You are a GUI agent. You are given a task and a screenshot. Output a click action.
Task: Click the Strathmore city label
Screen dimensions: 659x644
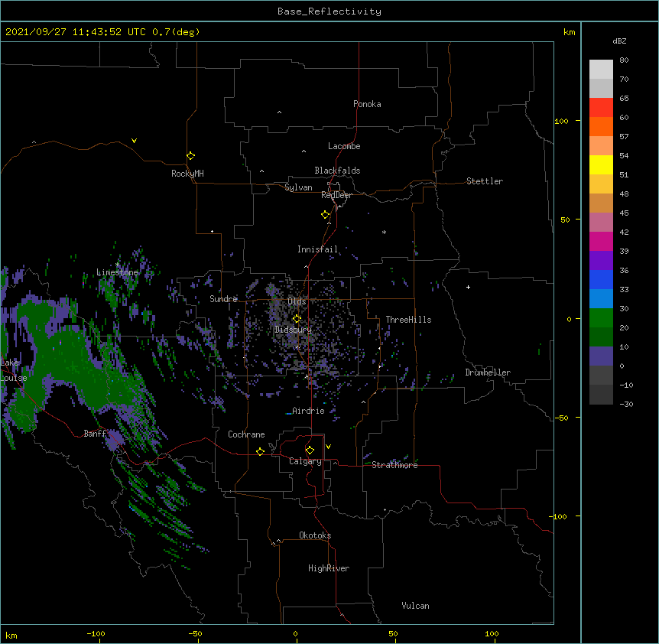[x=394, y=465]
